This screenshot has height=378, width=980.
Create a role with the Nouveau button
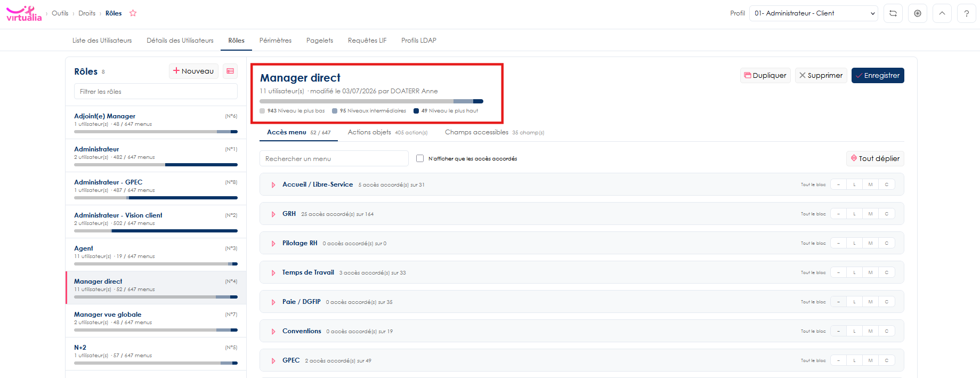pos(193,71)
